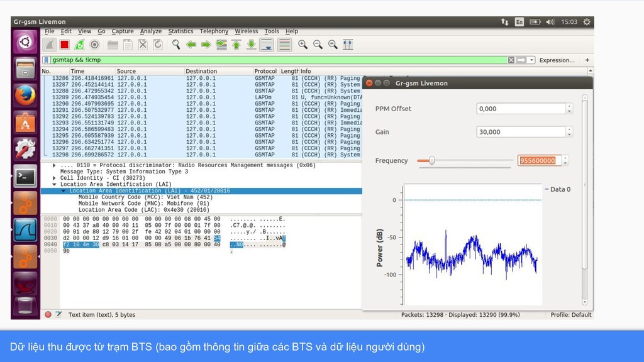Open the Telephony menu

214,31
